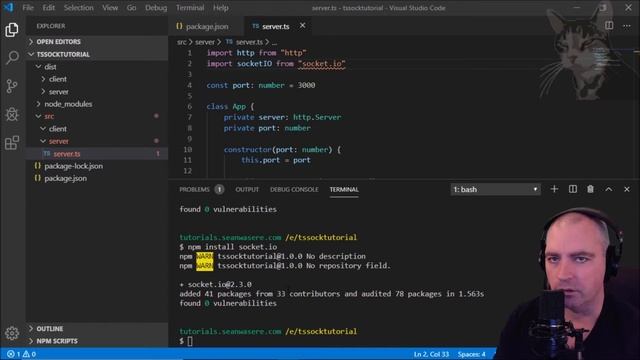Collapse the src folder
The width and height of the screenshot is (640, 360).
pos(38,116)
